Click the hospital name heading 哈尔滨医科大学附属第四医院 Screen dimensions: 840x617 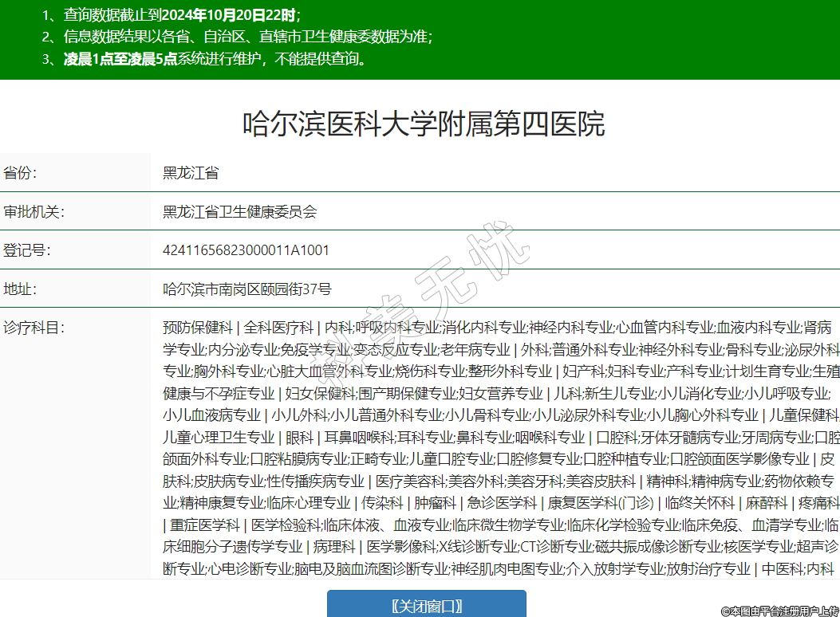tap(424, 124)
